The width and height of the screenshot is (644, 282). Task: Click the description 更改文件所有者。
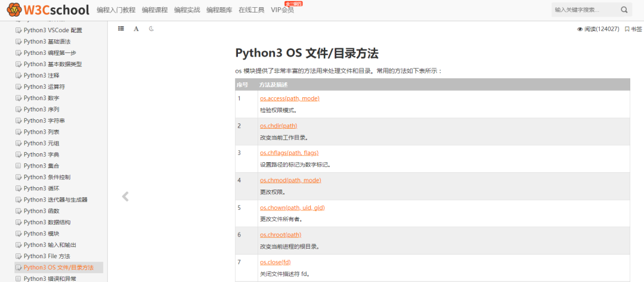point(281,219)
